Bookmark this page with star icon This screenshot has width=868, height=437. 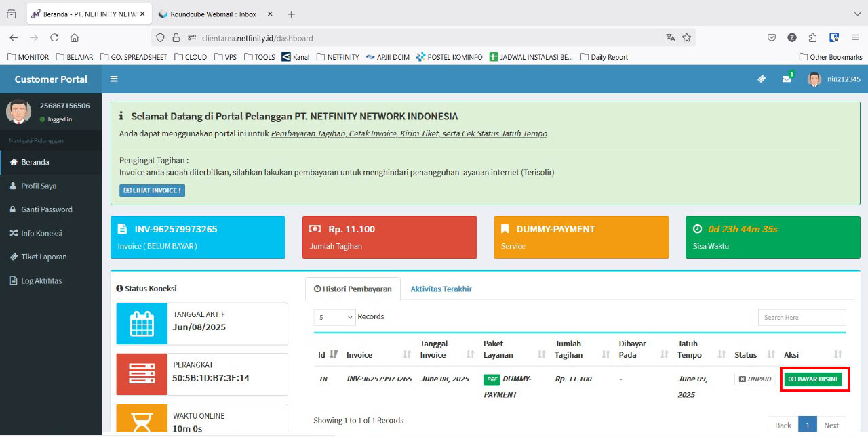(686, 38)
